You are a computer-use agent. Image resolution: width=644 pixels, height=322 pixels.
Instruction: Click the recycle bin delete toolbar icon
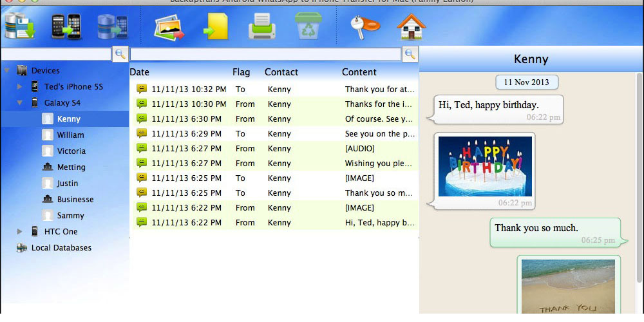click(307, 26)
